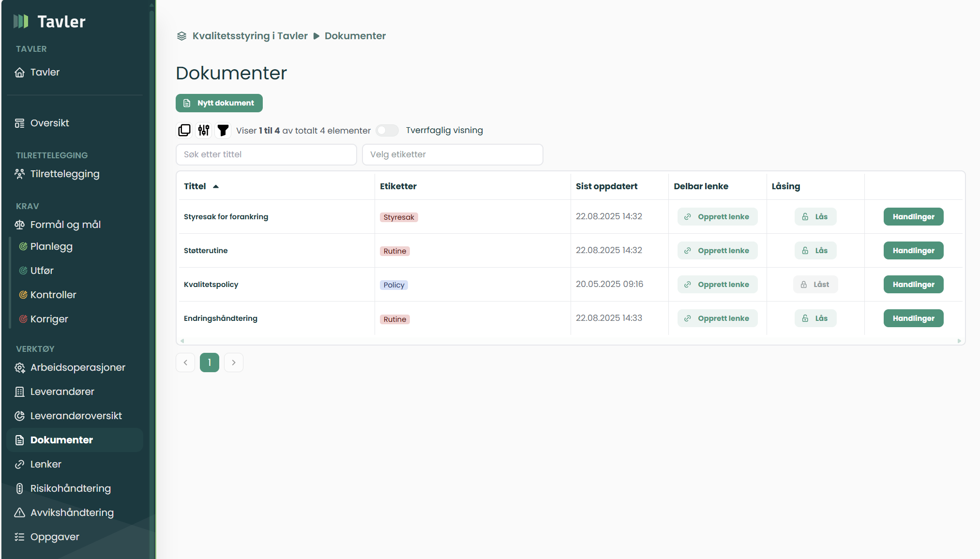Click the copy/duplicate view icon
Image resolution: width=980 pixels, height=559 pixels.
pos(184,130)
